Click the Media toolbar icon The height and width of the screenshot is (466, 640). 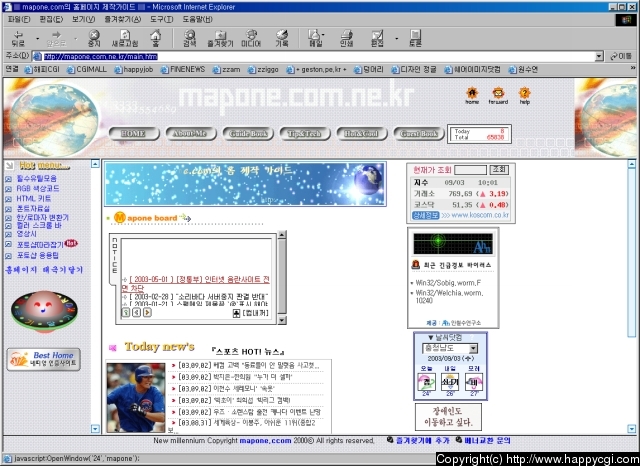pyautogui.click(x=251, y=38)
